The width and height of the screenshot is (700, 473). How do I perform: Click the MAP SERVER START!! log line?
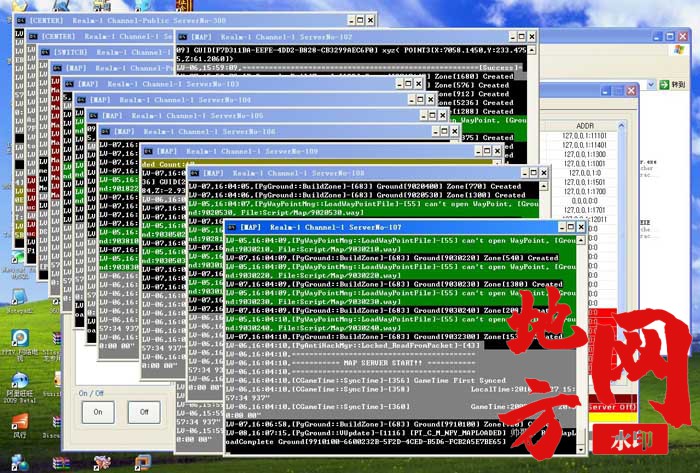tap(383, 363)
